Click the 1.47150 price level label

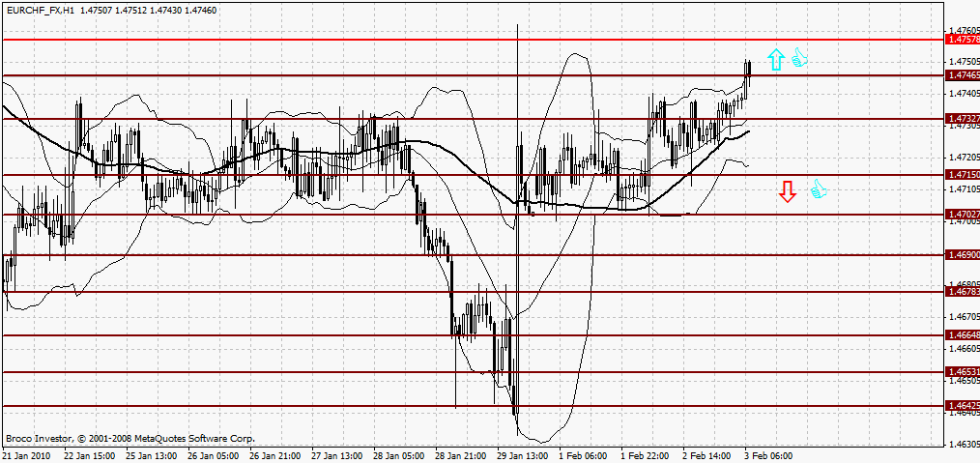tap(963, 174)
